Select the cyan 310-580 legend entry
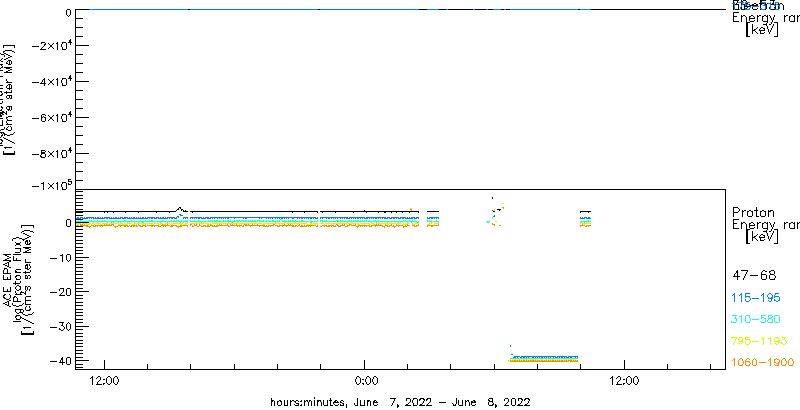This screenshot has height=410, width=800. [x=756, y=319]
